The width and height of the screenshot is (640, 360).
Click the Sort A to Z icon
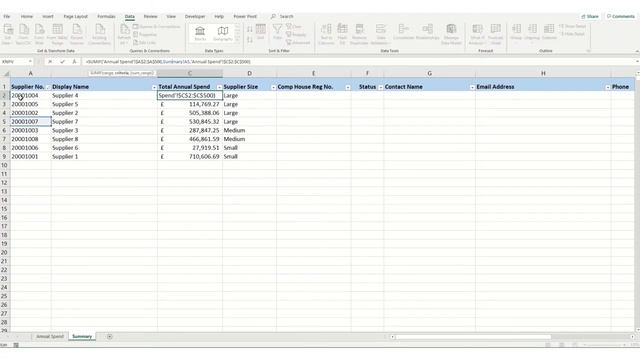250,29
